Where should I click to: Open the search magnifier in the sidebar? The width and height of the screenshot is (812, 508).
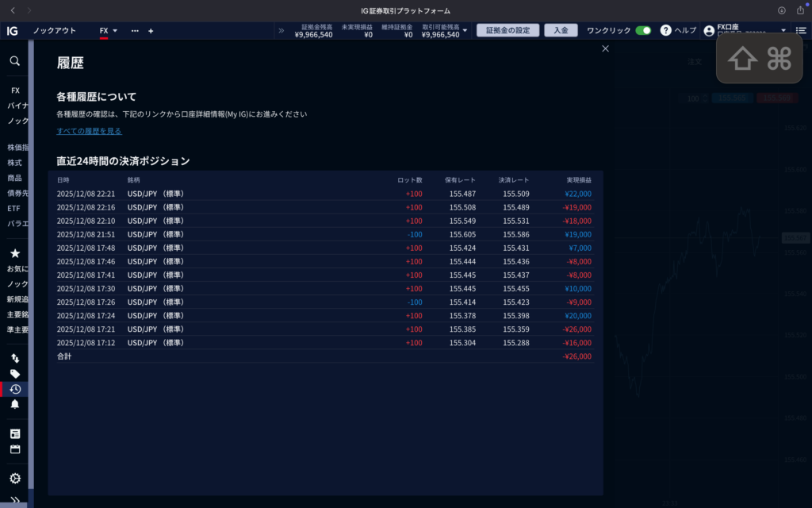[14, 60]
